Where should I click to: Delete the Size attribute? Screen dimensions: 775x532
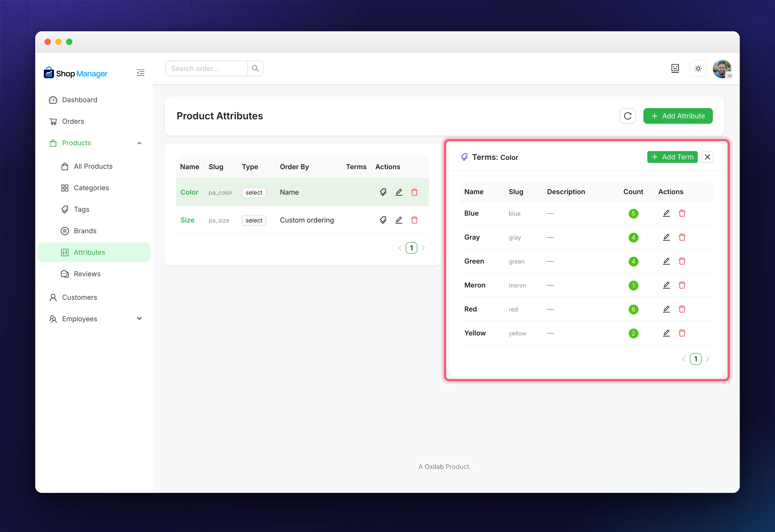coord(414,220)
